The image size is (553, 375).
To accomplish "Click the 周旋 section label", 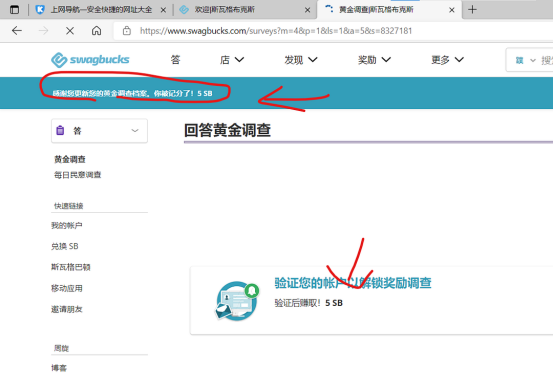I will tap(61, 349).
